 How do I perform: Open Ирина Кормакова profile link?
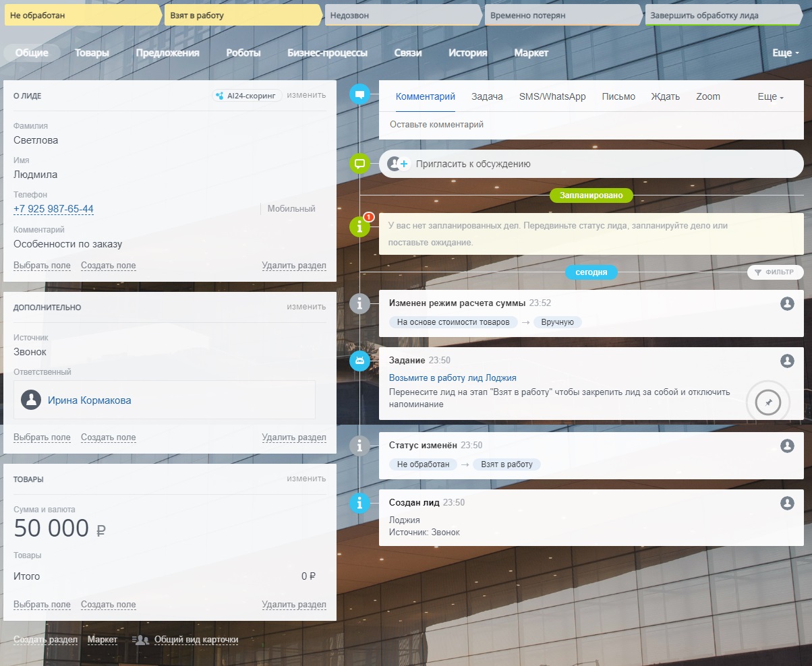click(89, 400)
